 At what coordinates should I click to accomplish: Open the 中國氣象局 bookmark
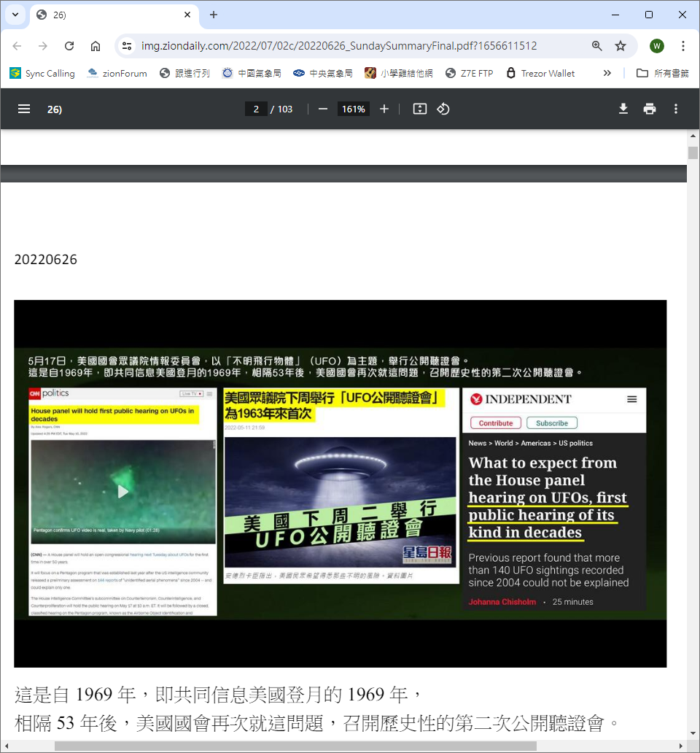coord(252,73)
